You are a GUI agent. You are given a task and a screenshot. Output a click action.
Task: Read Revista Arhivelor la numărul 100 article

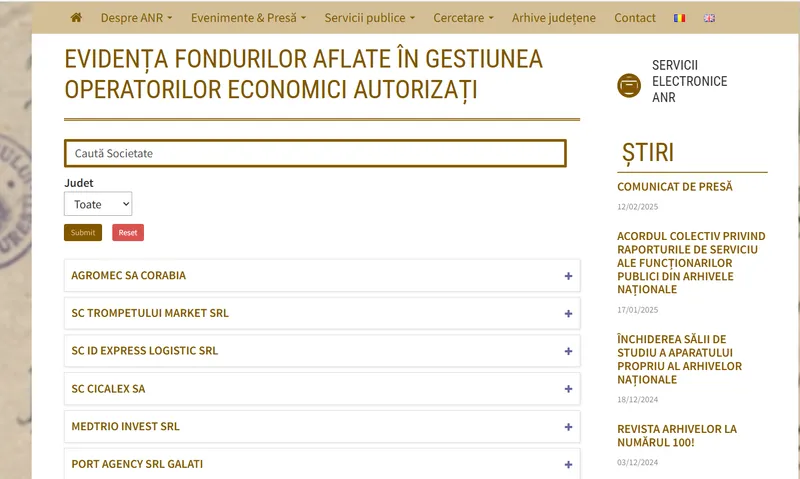pyautogui.click(x=677, y=435)
